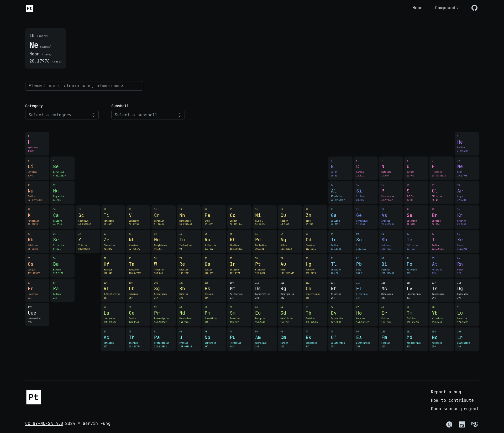The height and width of the screenshot is (433, 504).
Task: Open CC BY-NC-SA 4.0 license link
Action: [x=44, y=423]
